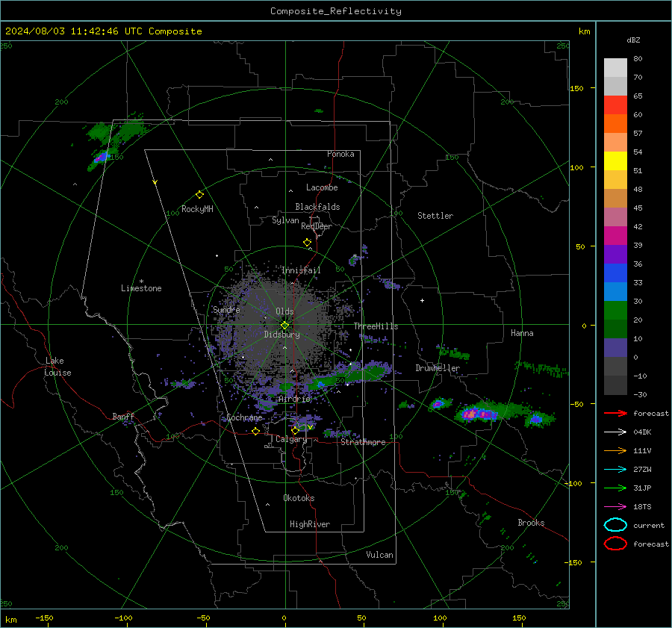This screenshot has width=672, height=628.
Task: Click the dBZ legend heading
Action: 633,40
